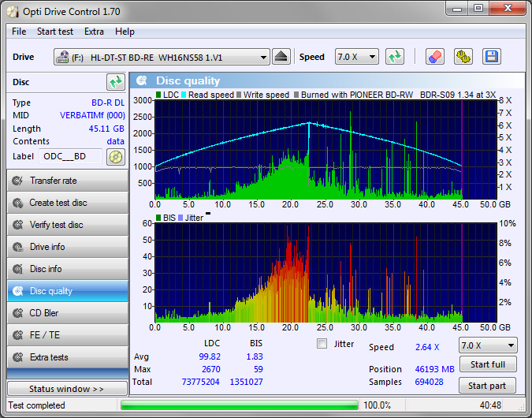Click the eject disc icon

(281, 57)
